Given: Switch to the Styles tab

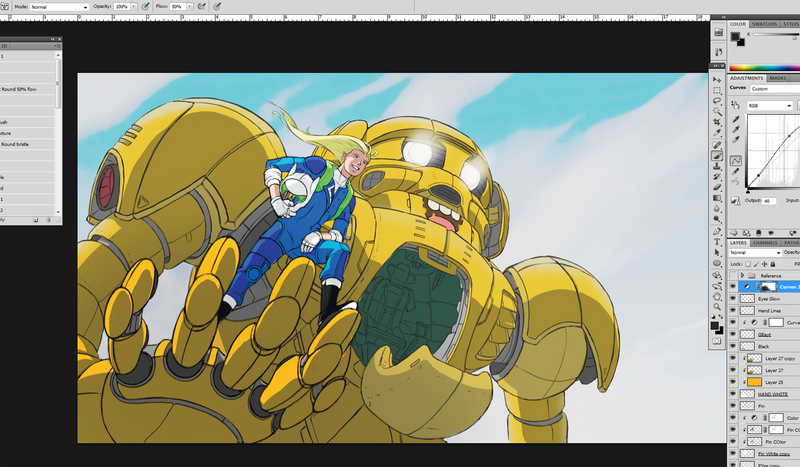Looking at the screenshot, I should pos(791,24).
